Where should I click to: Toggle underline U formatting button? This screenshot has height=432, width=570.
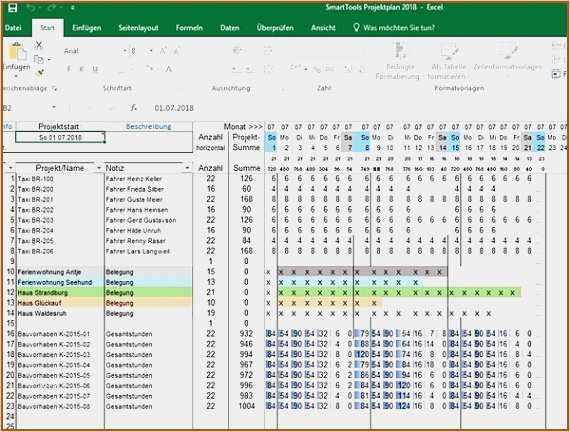(95, 69)
